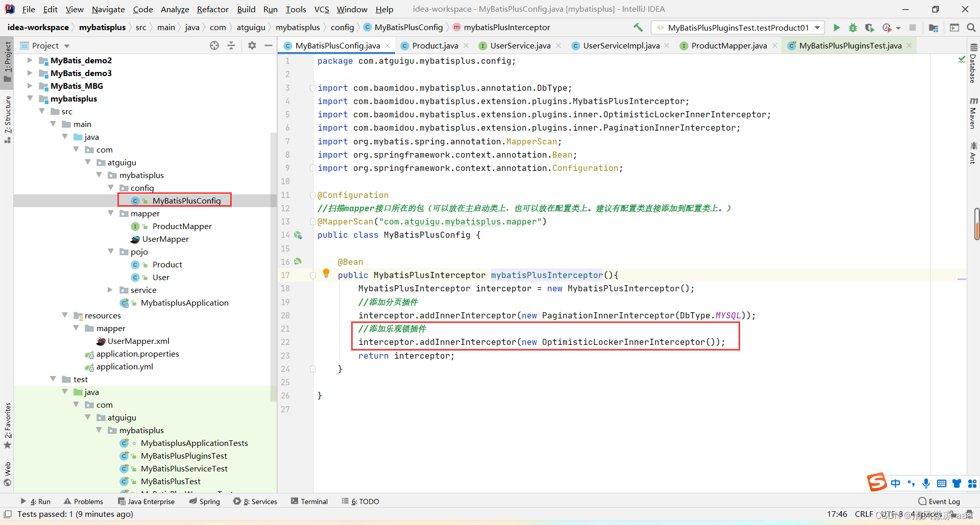The width and height of the screenshot is (980, 525).
Task: Click the Build Project hammer icon
Action: pyautogui.click(x=638, y=28)
